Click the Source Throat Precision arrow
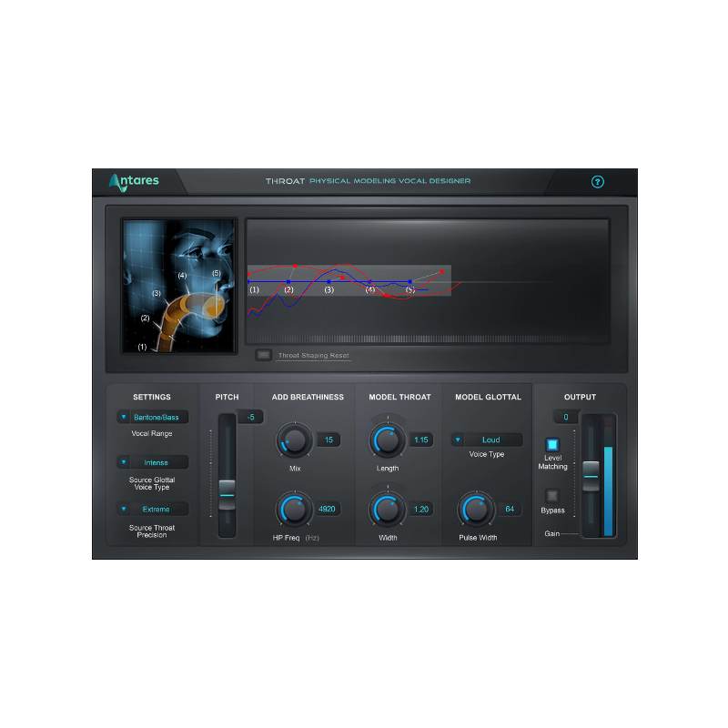This screenshot has height=728, width=728. 124,509
